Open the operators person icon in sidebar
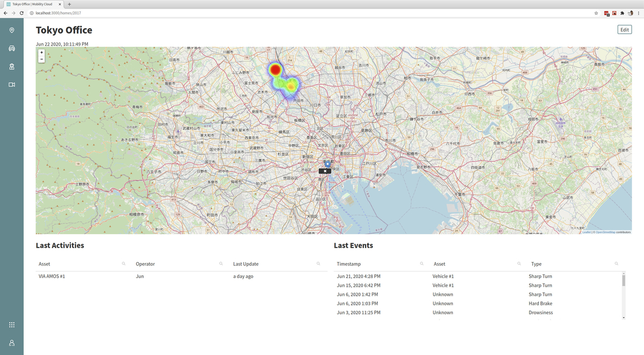644x355 pixels. coord(12,67)
